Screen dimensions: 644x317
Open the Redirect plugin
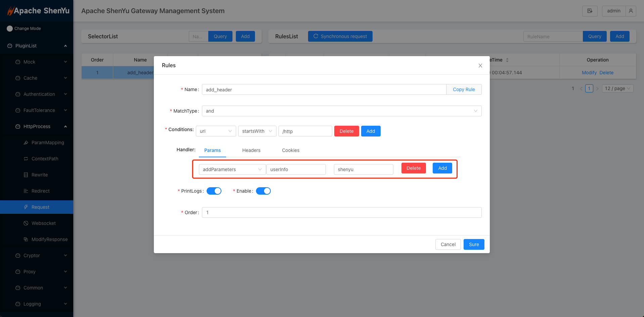41,191
